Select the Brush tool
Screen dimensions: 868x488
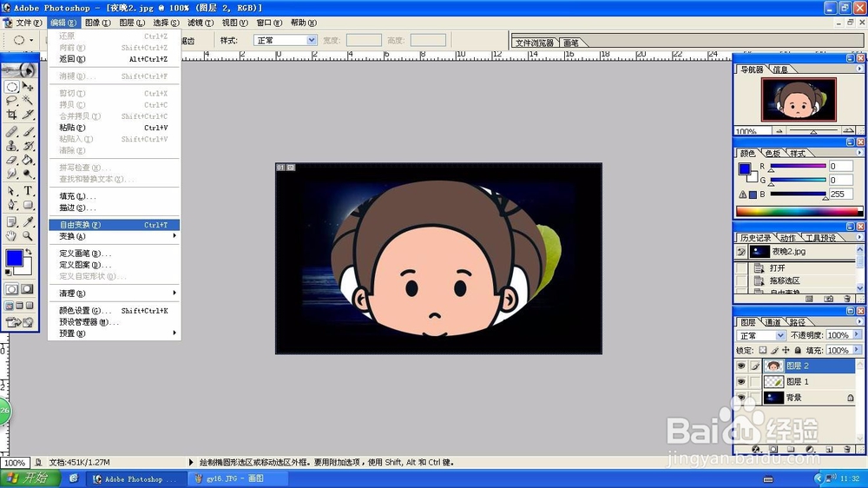[28, 132]
